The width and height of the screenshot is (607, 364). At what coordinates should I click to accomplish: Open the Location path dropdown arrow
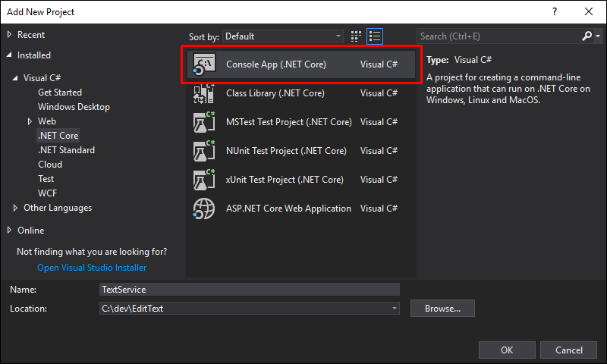click(x=394, y=309)
